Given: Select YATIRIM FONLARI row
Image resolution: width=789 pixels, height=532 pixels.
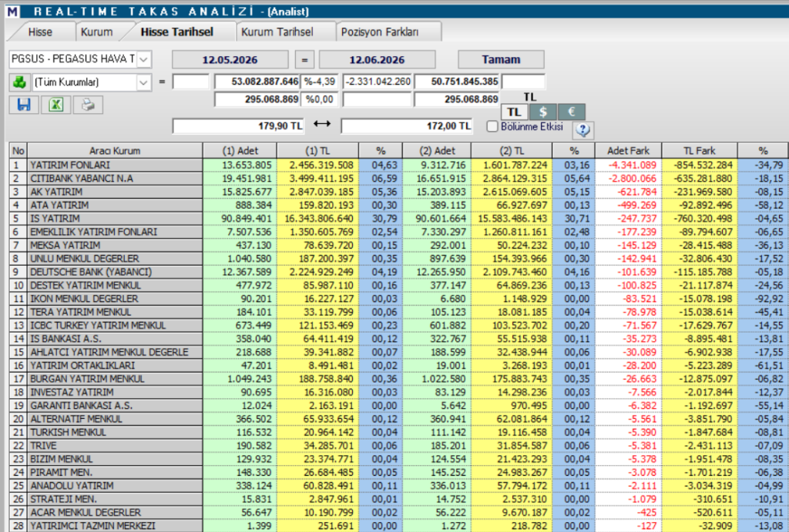Looking at the screenshot, I should click(398, 165).
